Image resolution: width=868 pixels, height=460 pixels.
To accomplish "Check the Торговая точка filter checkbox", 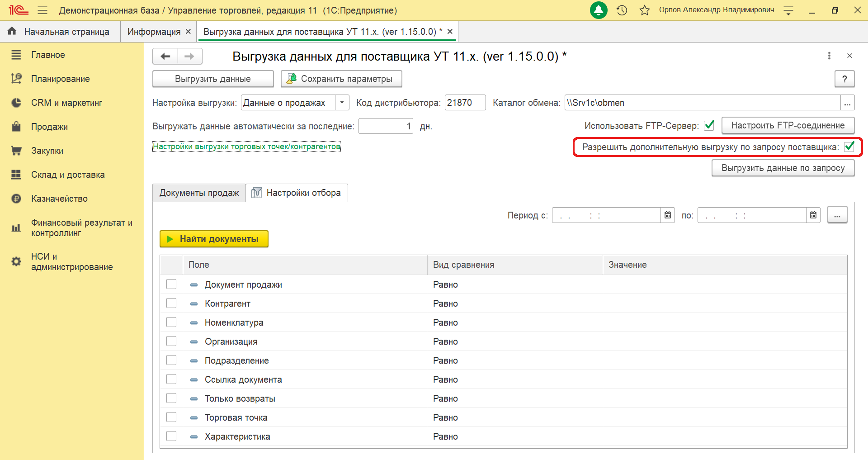I will coord(171,417).
